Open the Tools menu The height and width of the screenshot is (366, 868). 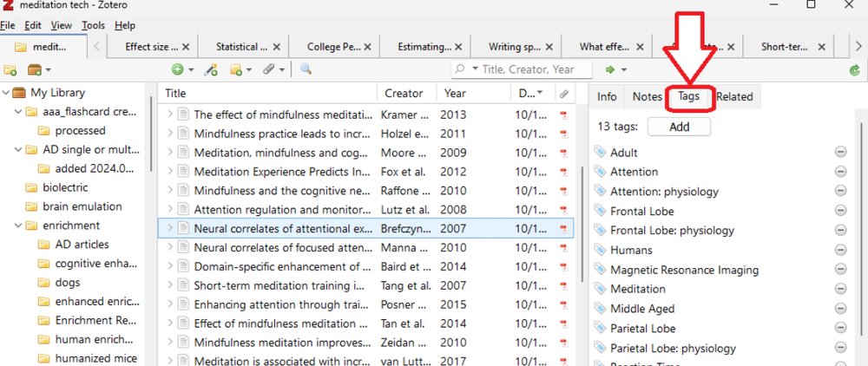[93, 25]
